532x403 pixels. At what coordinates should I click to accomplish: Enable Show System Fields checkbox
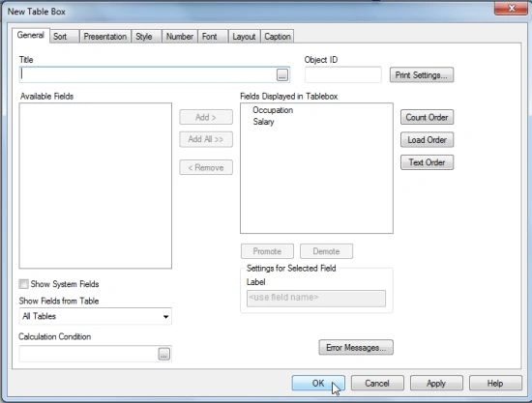[x=23, y=284]
